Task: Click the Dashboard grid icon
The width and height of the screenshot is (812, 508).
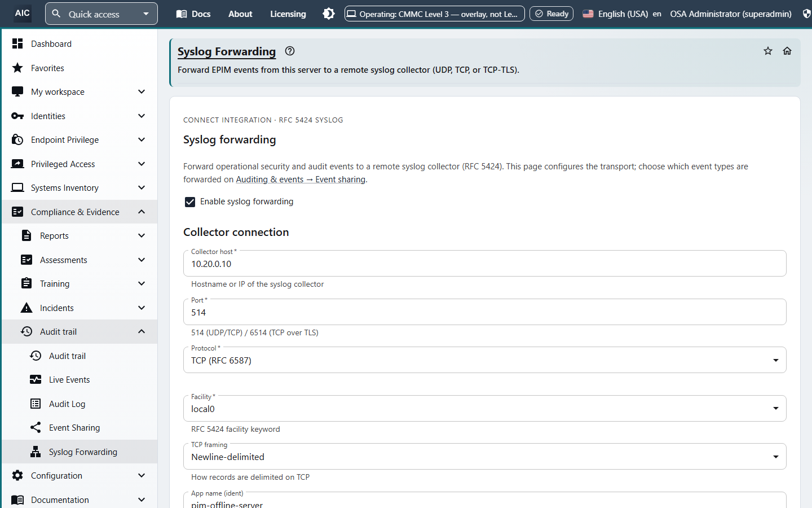Action: 17,43
